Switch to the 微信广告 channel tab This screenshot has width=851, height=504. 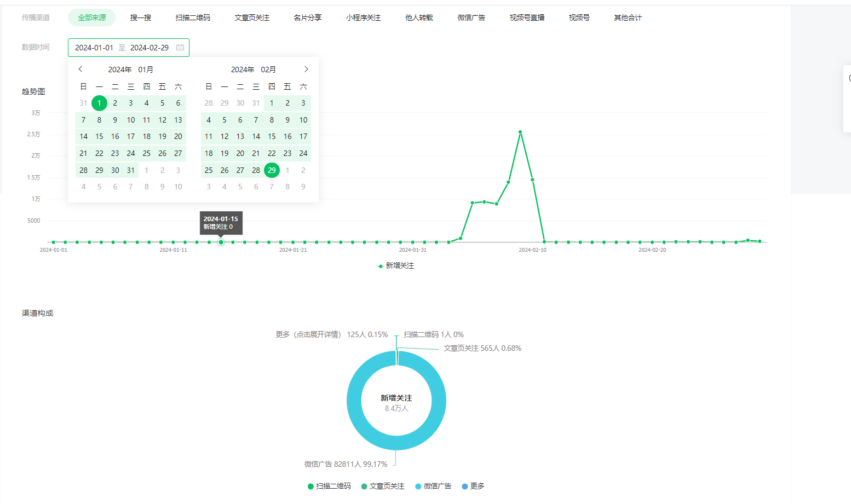tap(471, 18)
